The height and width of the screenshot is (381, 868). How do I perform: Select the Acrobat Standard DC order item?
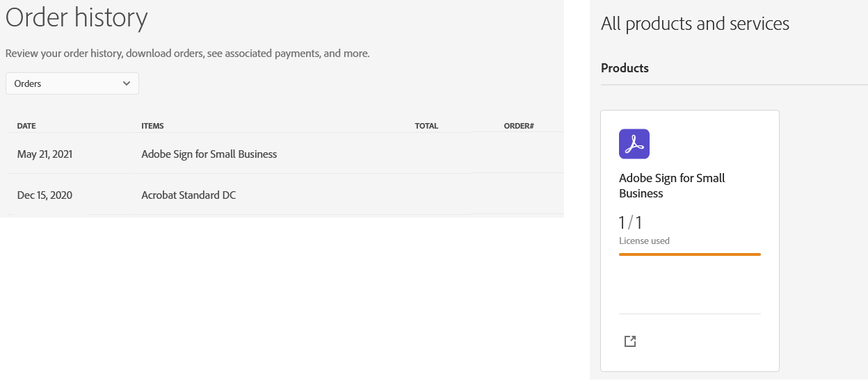tap(188, 195)
